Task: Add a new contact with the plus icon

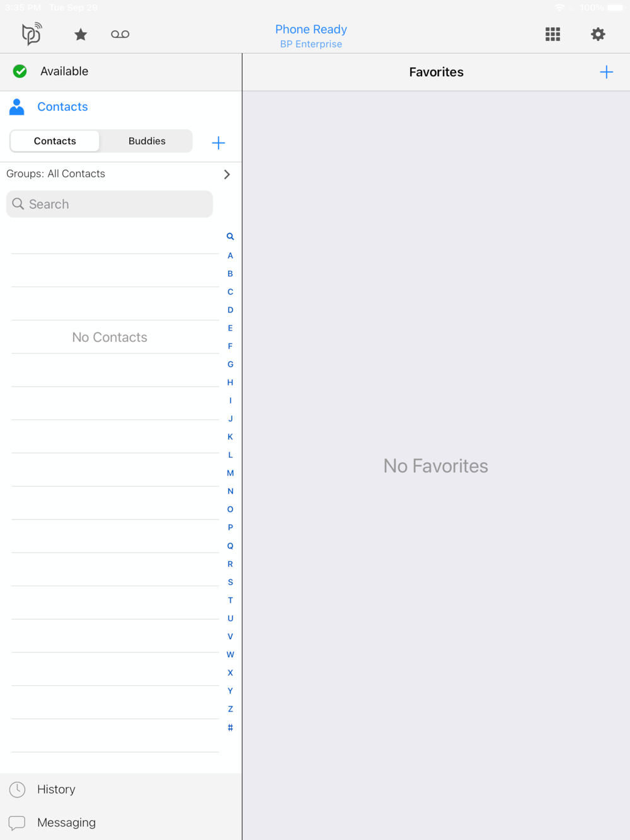Action: point(218,143)
